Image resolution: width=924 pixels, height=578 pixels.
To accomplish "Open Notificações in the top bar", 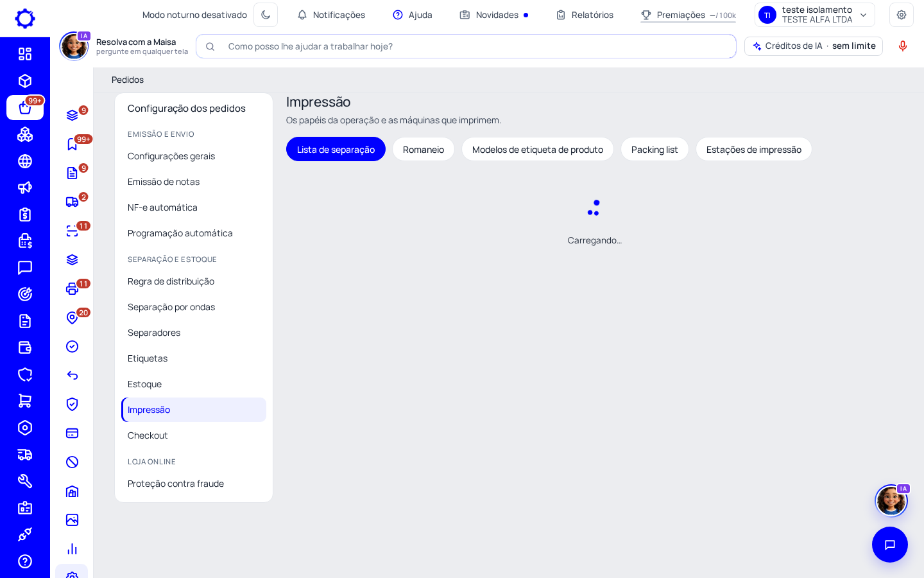I will [331, 15].
